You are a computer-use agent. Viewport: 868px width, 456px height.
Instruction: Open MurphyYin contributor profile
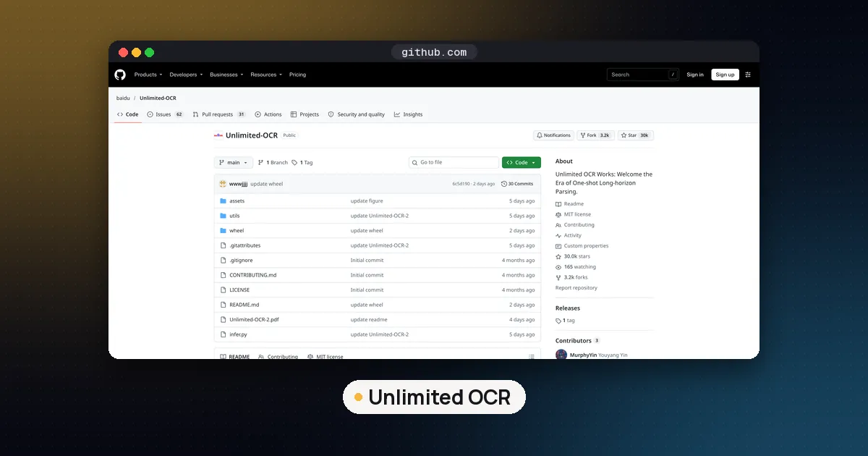tap(583, 355)
